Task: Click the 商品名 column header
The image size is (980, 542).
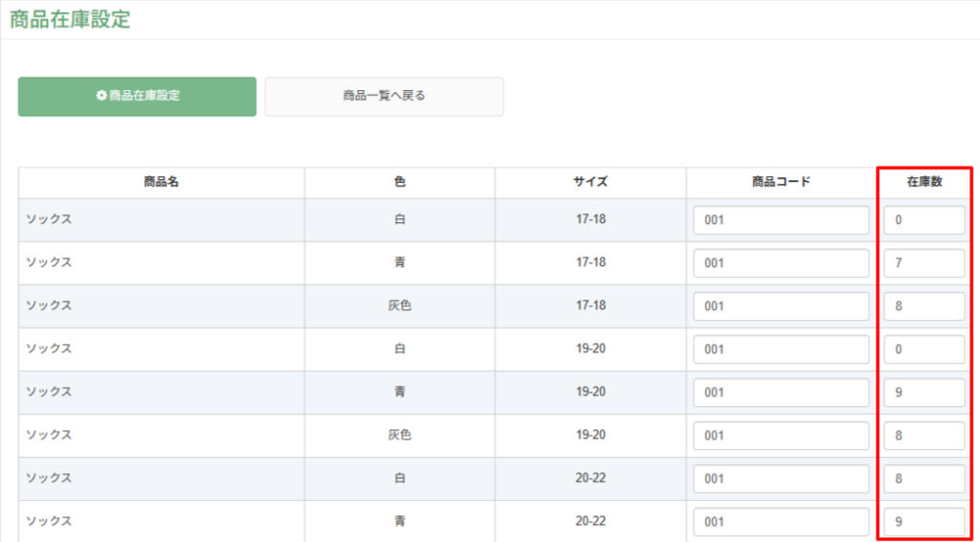Action: (161, 182)
